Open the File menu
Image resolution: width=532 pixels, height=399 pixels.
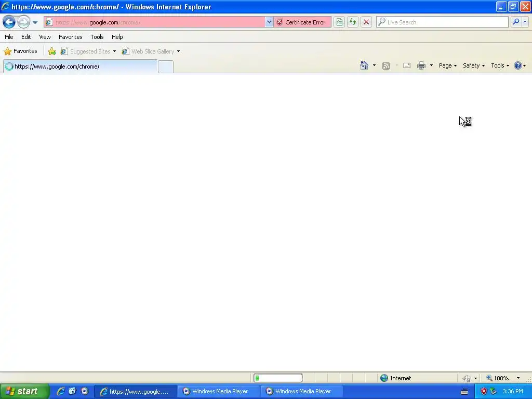(x=9, y=37)
